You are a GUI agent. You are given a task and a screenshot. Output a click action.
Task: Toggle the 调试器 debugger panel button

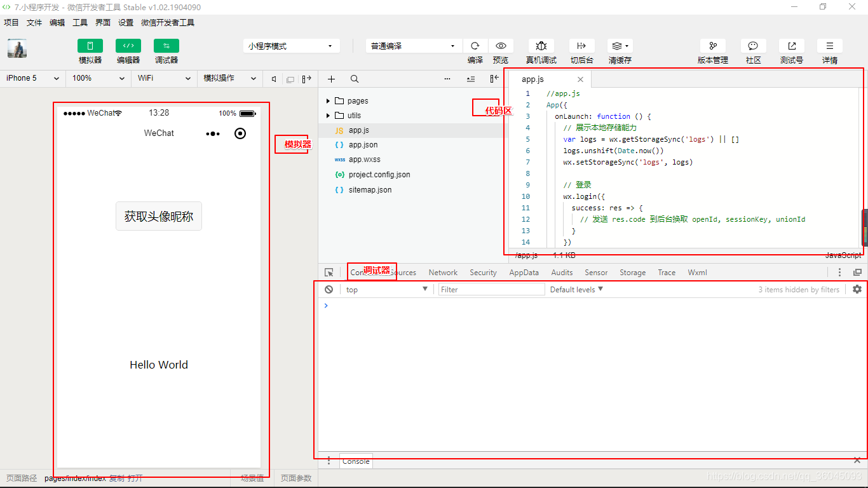[166, 46]
